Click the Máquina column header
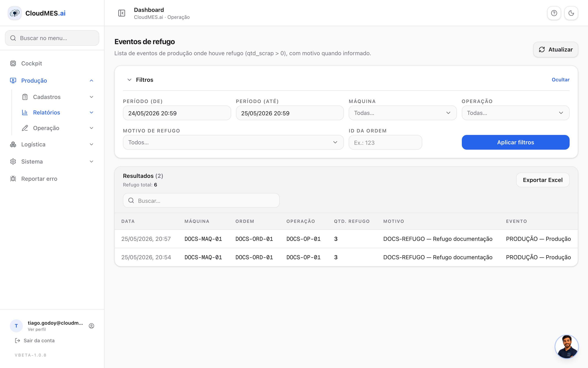Screen dimensions: 588x368 (197, 221)
